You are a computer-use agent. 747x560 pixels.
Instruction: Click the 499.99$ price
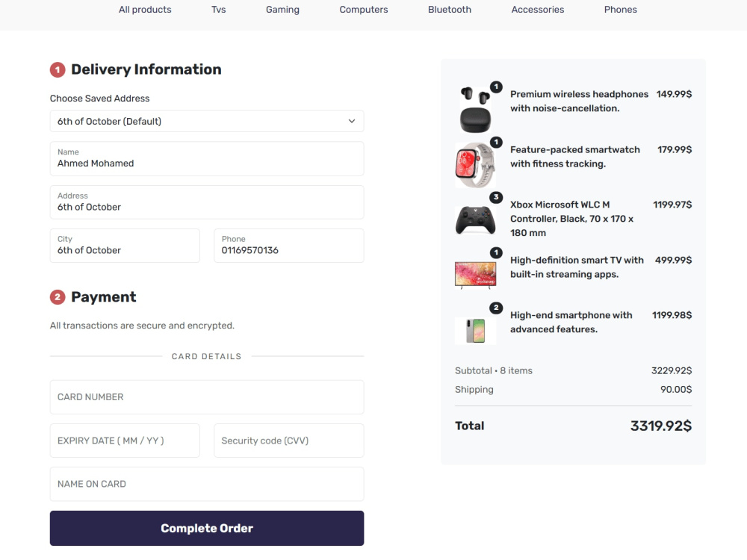pos(673,260)
